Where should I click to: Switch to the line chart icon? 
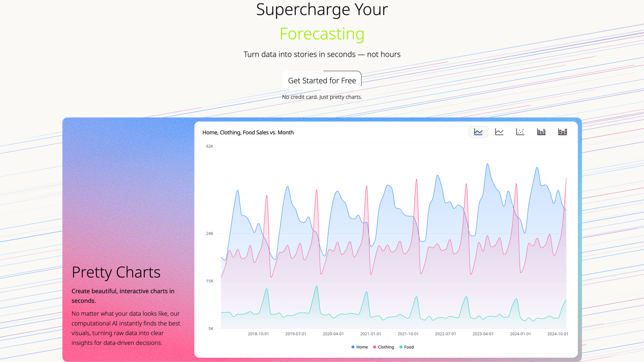(x=499, y=132)
